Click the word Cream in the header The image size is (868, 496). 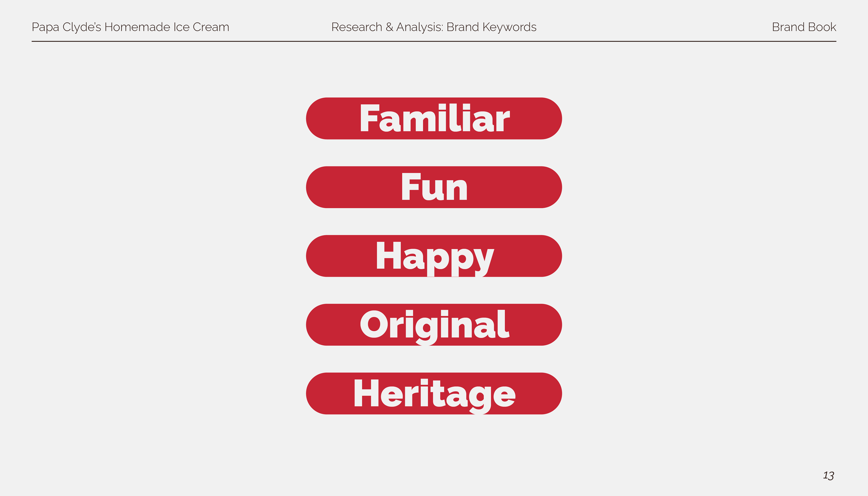pos(211,27)
